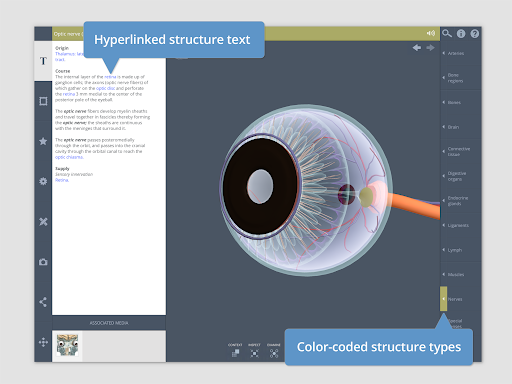
Task: Go back with the left arrow
Action: point(417,48)
